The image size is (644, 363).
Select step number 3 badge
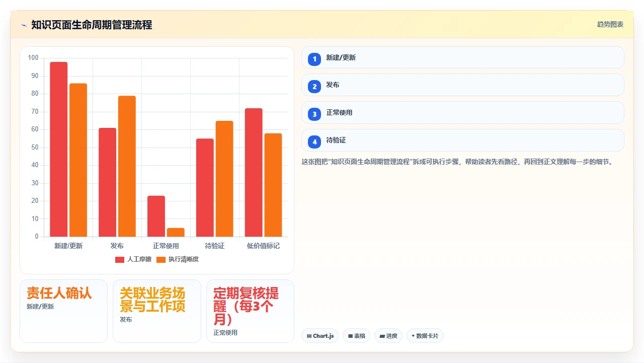pos(314,114)
